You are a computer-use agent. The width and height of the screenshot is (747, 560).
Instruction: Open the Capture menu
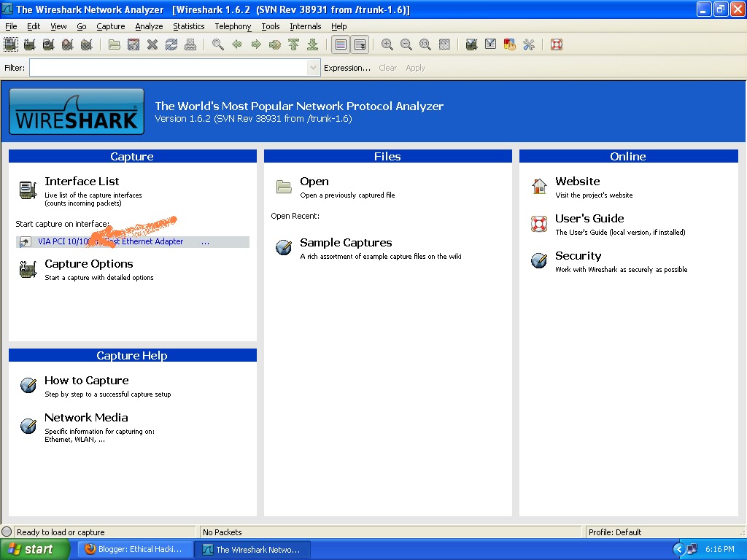[111, 26]
